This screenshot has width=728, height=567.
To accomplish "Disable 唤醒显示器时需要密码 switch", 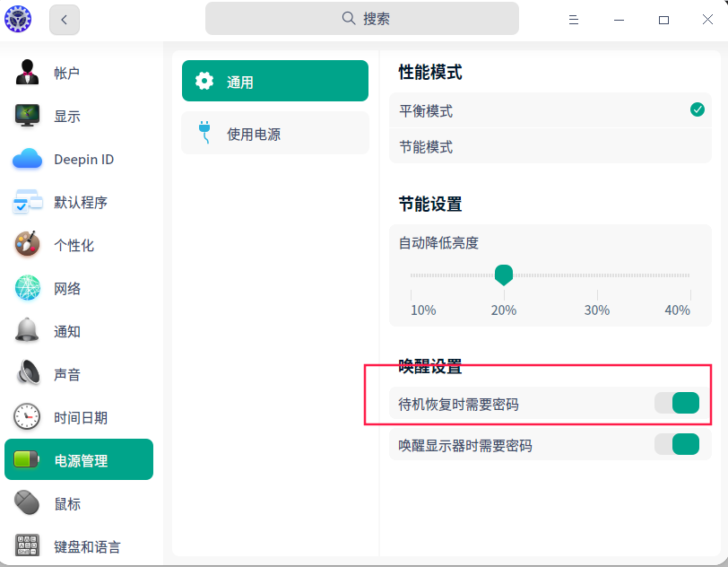I will click(676, 444).
